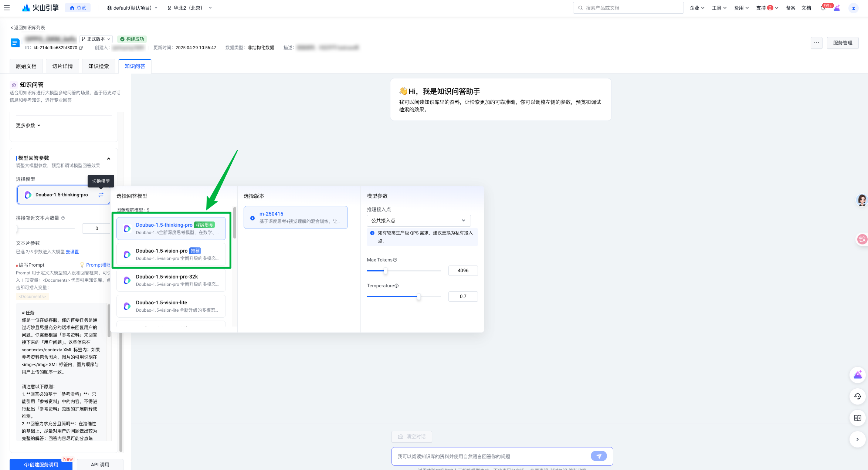This screenshot has height=470, width=868.
Task: Click the translation floating icon
Action: click(x=862, y=239)
